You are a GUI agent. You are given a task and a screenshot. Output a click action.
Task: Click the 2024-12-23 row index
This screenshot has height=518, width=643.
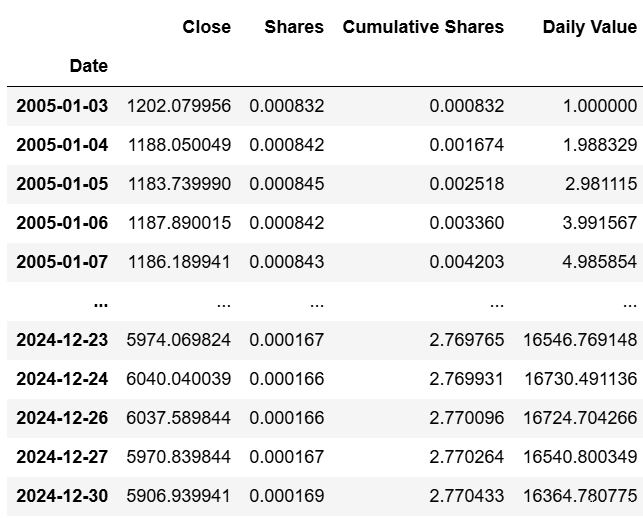[x=62, y=340]
